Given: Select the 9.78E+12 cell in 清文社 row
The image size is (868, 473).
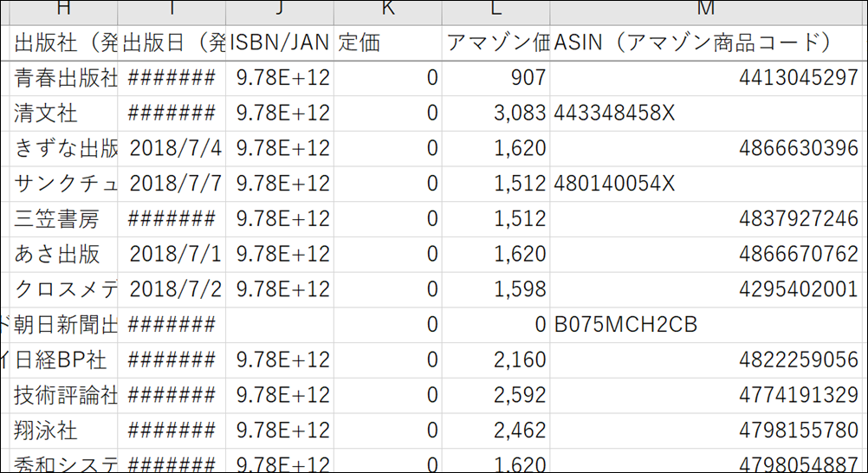Looking at the screenshot, I should [x=280, y=113].
